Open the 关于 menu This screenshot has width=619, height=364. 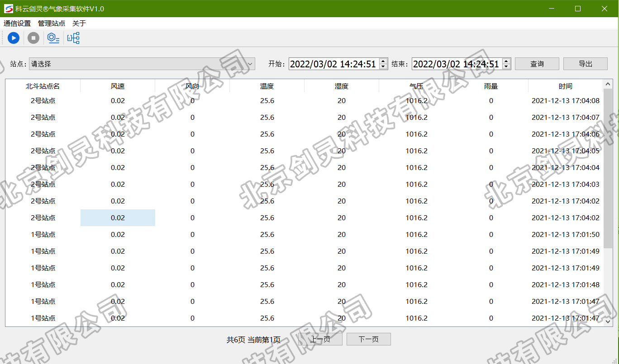[x=79, y=24]
